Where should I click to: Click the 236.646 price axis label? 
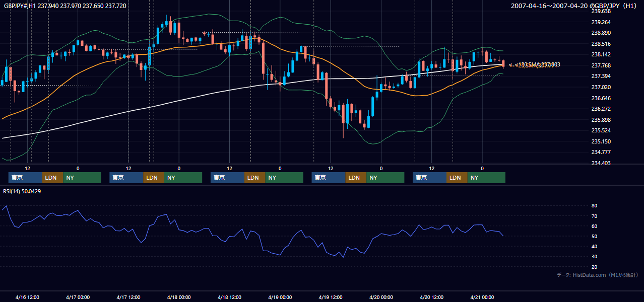601,98
